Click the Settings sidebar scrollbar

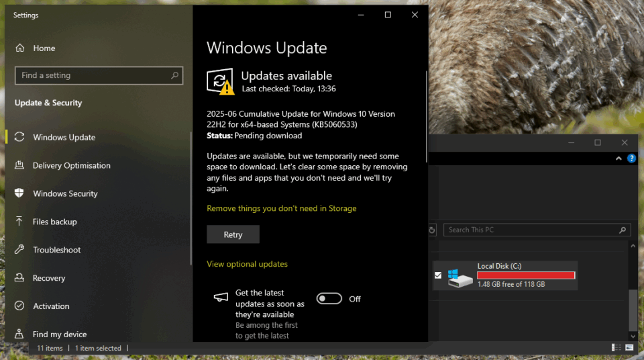point(191,198)
